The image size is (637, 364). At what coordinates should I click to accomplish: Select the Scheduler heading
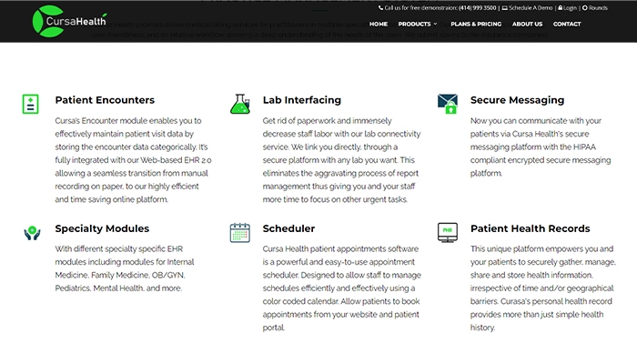(x=288, y=228)
